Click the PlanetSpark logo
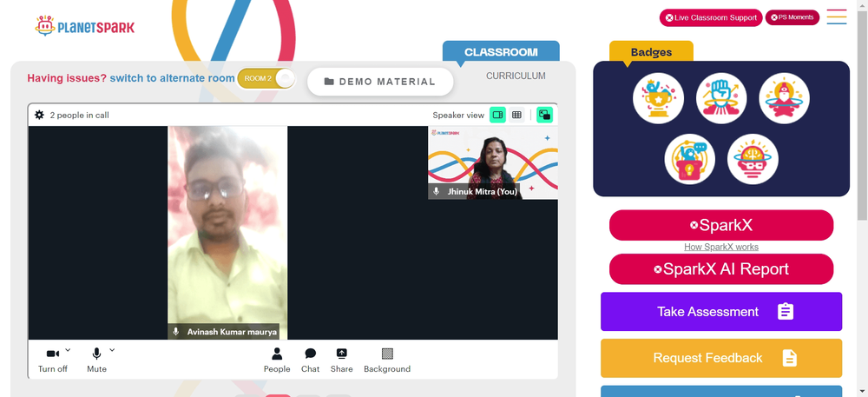 pyautogui.click(x=85, y=26)
